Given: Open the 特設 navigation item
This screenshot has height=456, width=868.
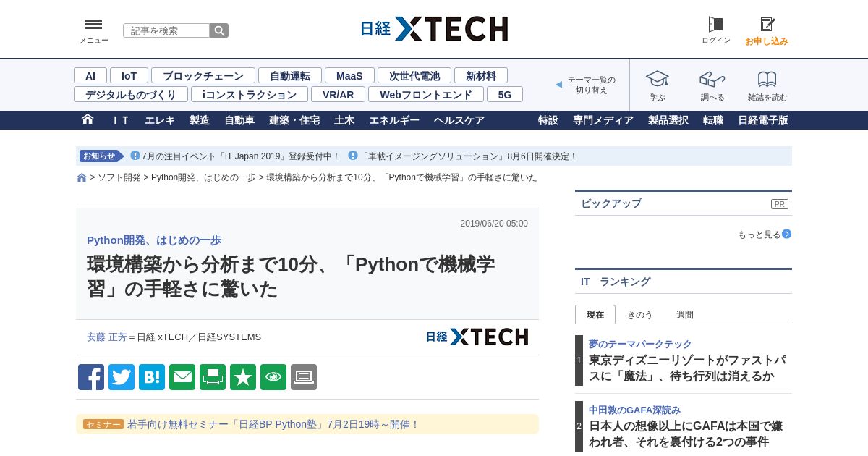Looking at the screenshot, I should coord(548,120).
